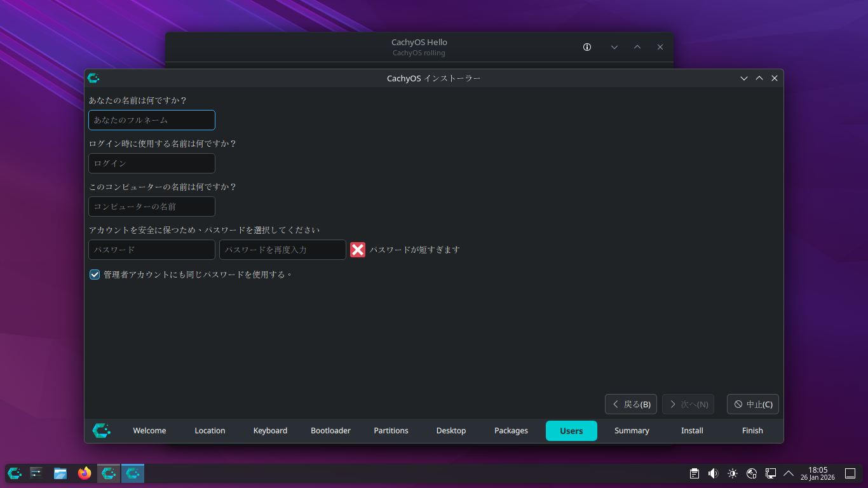Image resolution: width=868 pixels, height=488 pixels.
Task: Switch to CachyOS Hello task in taskbar
Action: [x=109, y=473]
